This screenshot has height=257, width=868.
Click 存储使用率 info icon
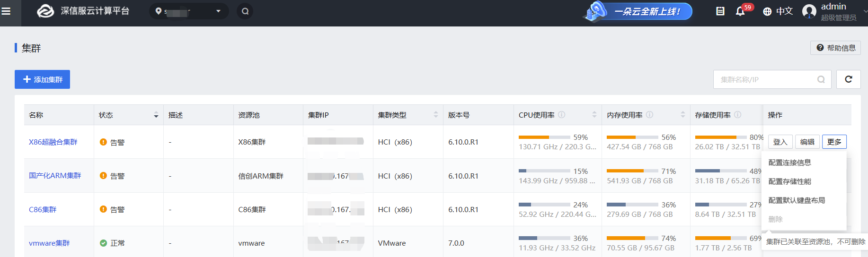click(x=738, y=115)
